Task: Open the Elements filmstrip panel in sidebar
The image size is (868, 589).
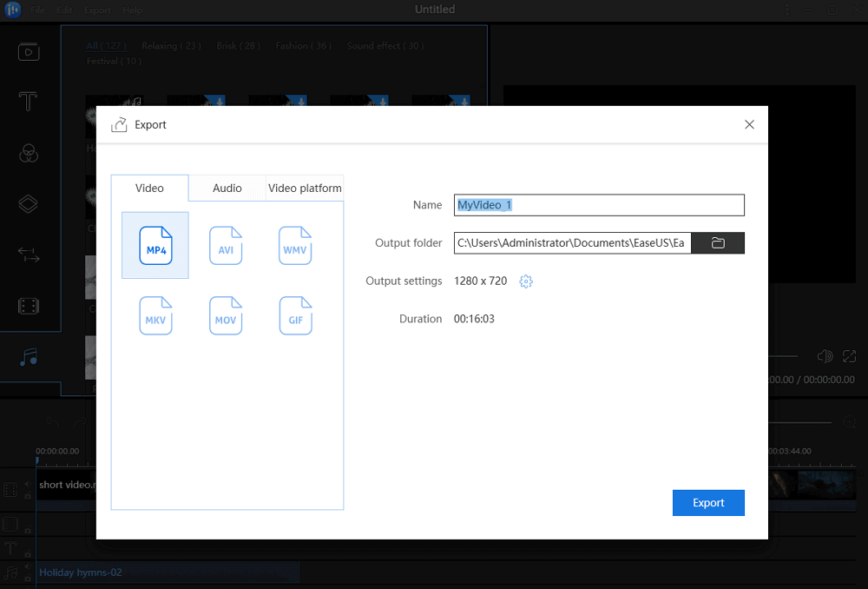Action: [29, 306]
